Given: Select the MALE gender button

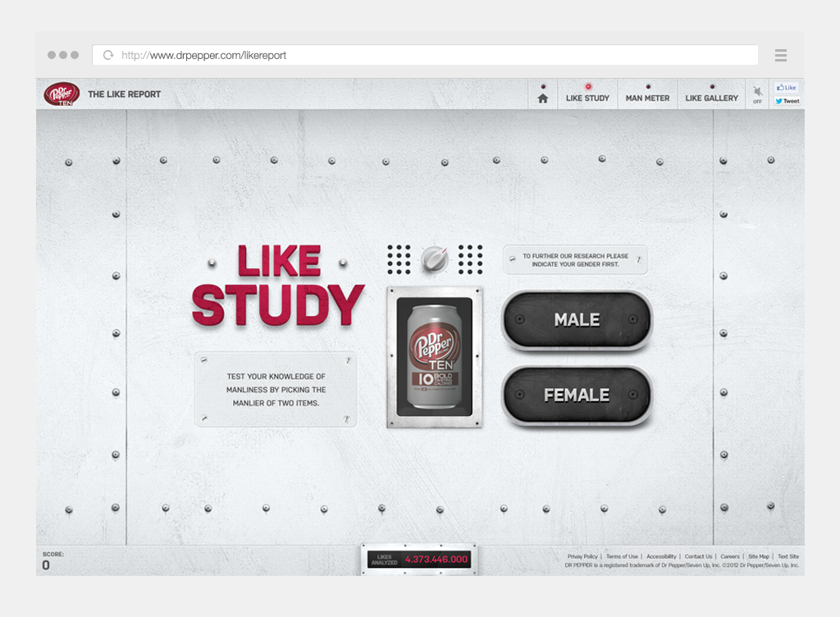Looking at the screenshot, I should [577, 320].
